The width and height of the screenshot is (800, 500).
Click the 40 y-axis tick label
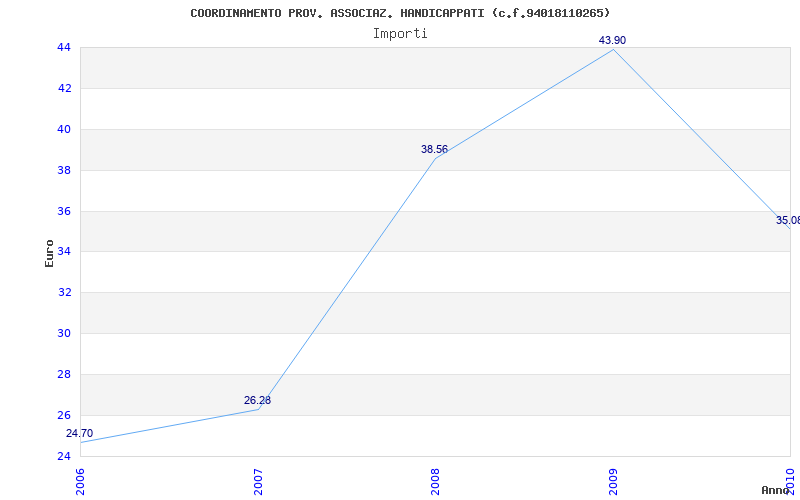coord(64,129)
